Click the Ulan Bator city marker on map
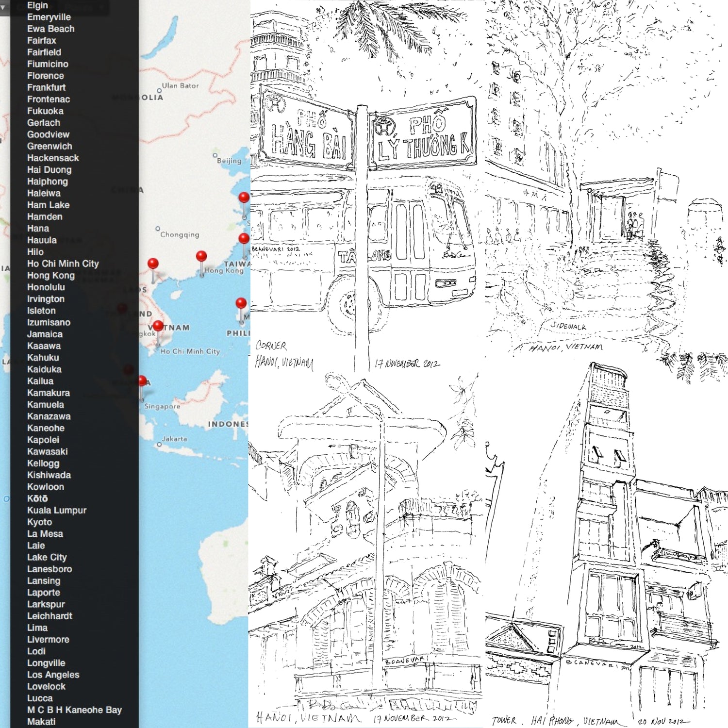 [159, 91]
